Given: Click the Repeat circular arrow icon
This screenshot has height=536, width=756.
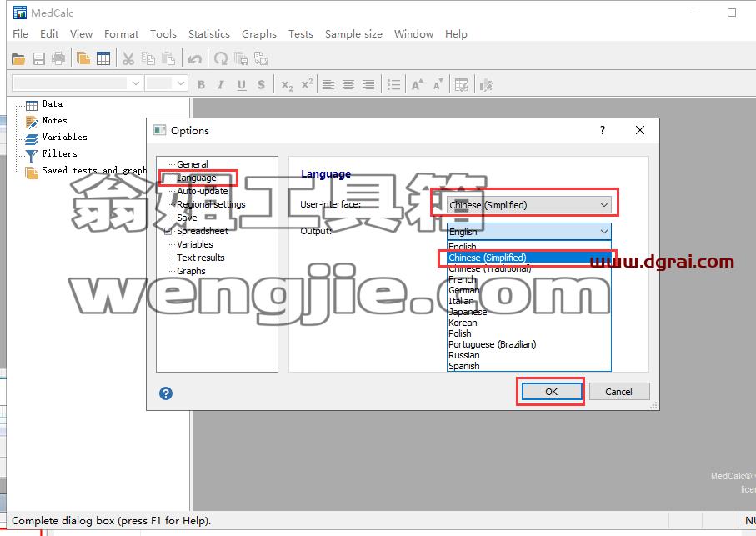Looking at the screenshot, I should tap(221, 59).
